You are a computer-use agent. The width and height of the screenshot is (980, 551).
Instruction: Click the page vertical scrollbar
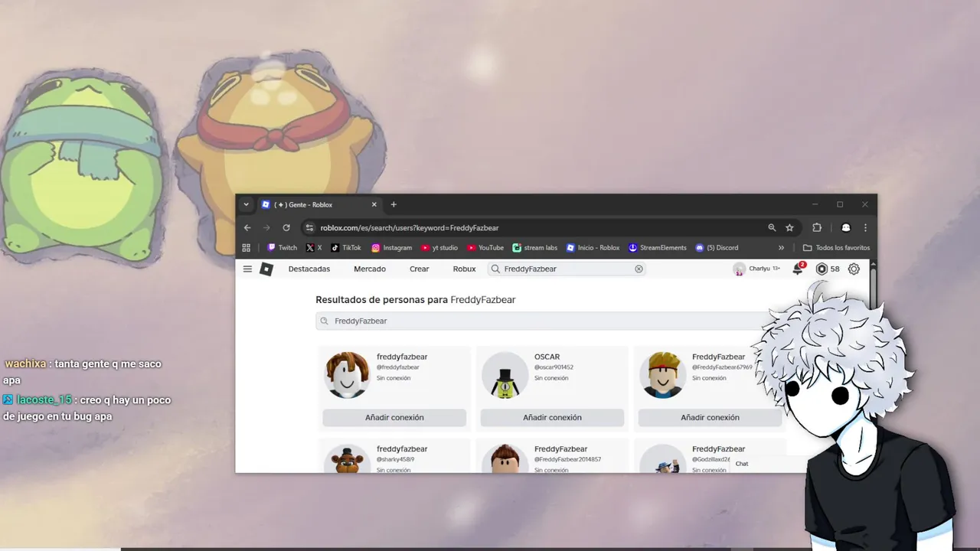[x=873, y=287]
